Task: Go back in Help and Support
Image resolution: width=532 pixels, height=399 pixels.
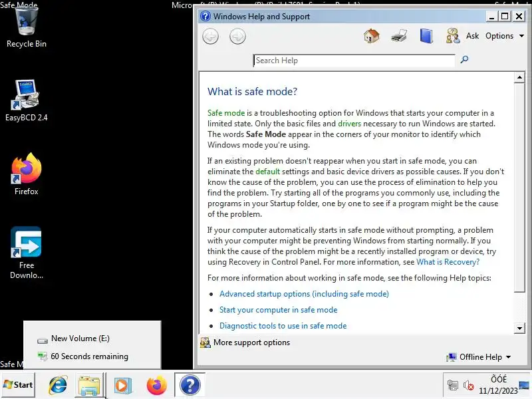Action: click(x=210, y=37)
